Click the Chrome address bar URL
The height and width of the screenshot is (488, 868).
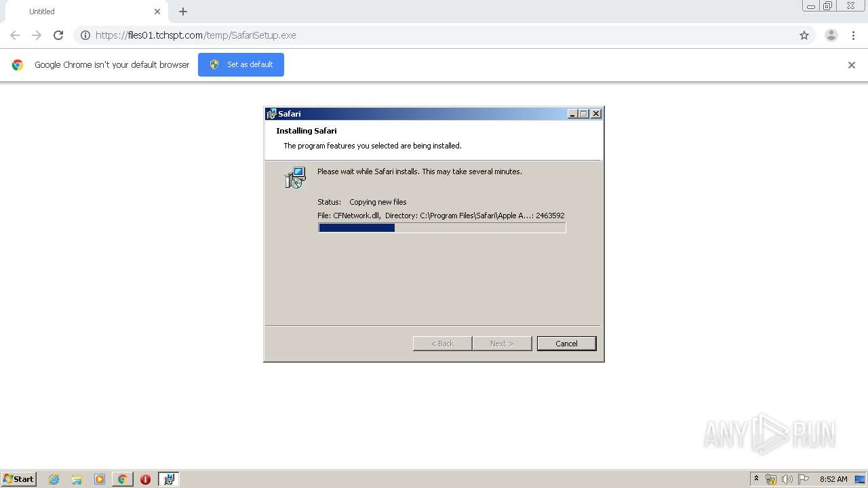coord(196,35)
